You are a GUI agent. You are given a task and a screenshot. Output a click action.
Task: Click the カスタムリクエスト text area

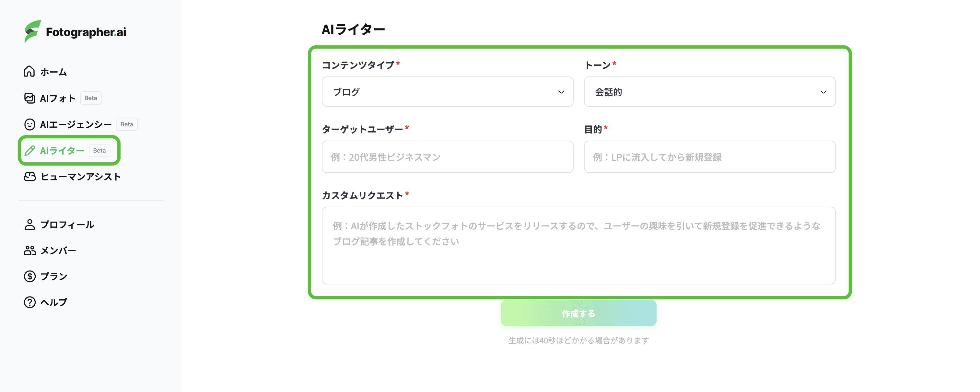(578, 245)
